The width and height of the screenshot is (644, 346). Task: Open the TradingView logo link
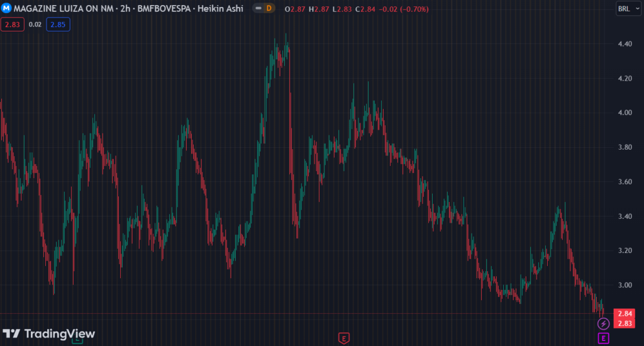(x=48, y=333)
